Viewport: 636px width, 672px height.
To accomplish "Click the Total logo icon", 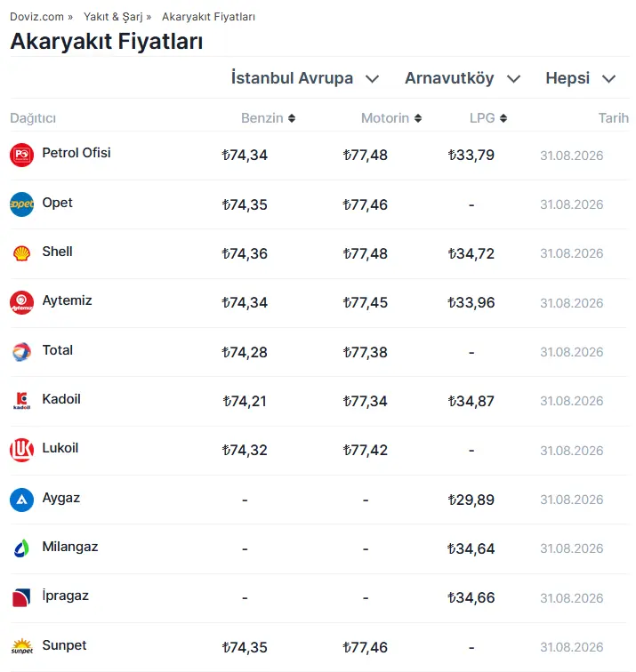I will coord(21,352).
